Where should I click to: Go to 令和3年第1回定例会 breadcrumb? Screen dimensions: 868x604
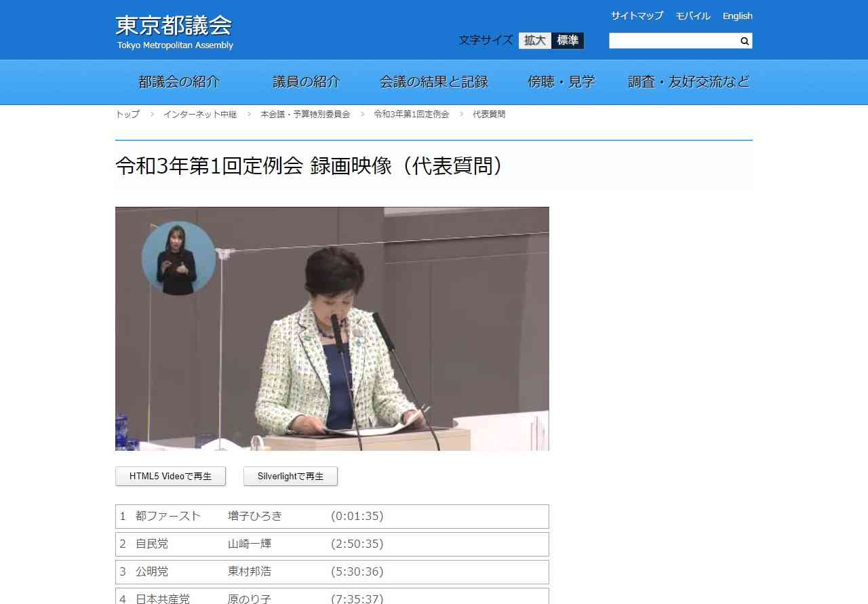click(x=412, y=115)
